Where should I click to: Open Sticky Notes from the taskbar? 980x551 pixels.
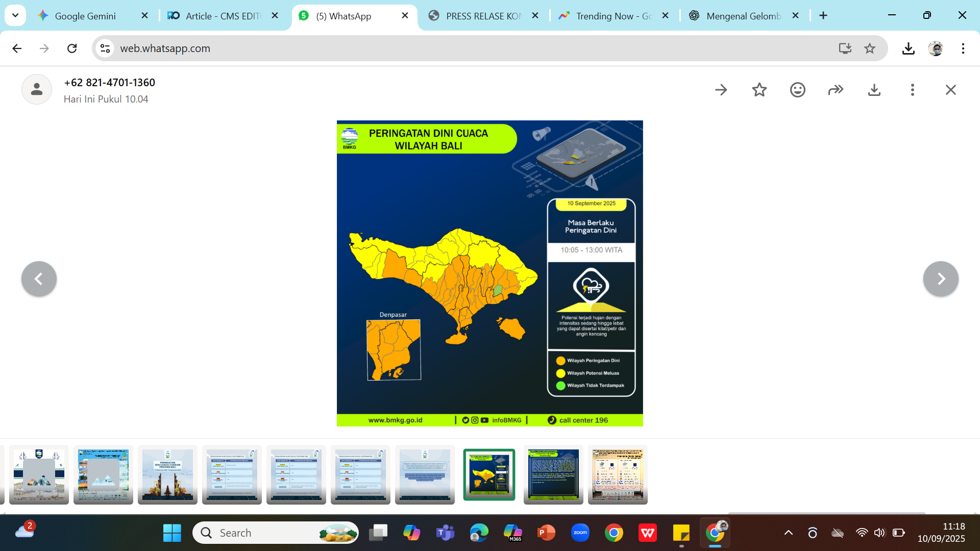[x=681, y=533]
